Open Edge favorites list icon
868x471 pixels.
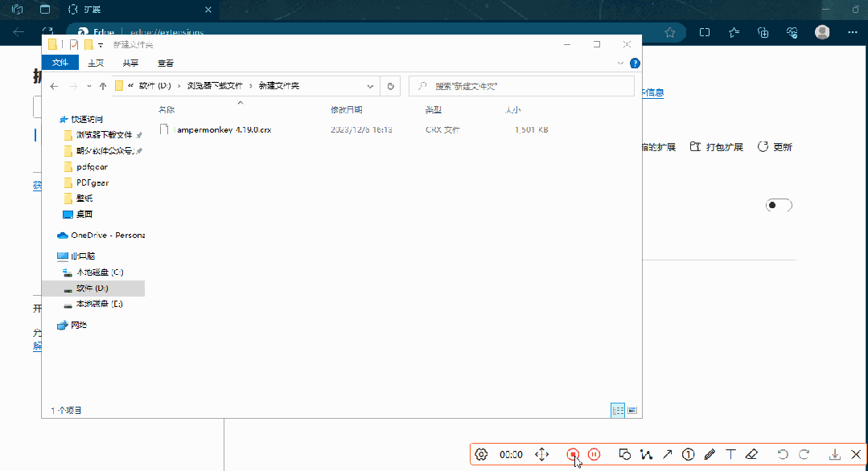click(734, 33)
